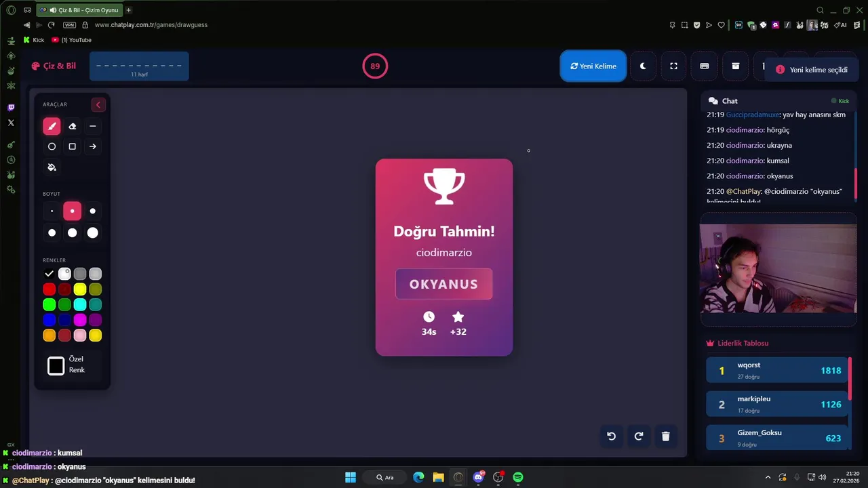Open a new browser tab
Viewport: 868px width, 488px height.
point(129,10)
